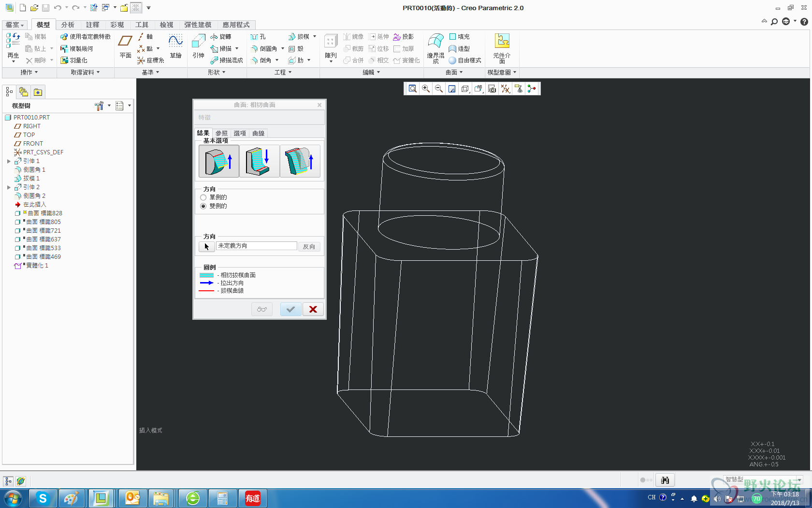This screenshot has height=508, width=812.
Task: Open the 模型意圖 group dropdown
Action: tap(502, 72)
